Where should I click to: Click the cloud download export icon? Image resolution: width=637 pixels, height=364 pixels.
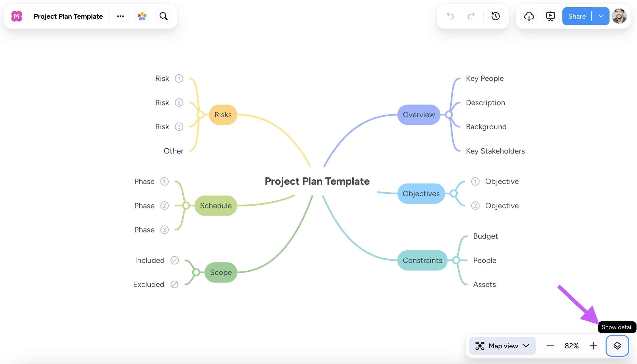click(529, 16)
